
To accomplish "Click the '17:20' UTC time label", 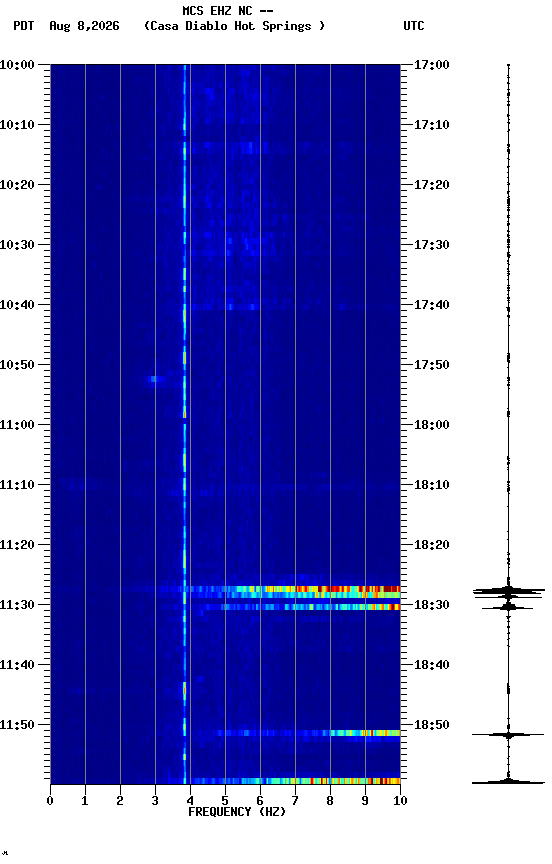I will (x=432, y=185).
